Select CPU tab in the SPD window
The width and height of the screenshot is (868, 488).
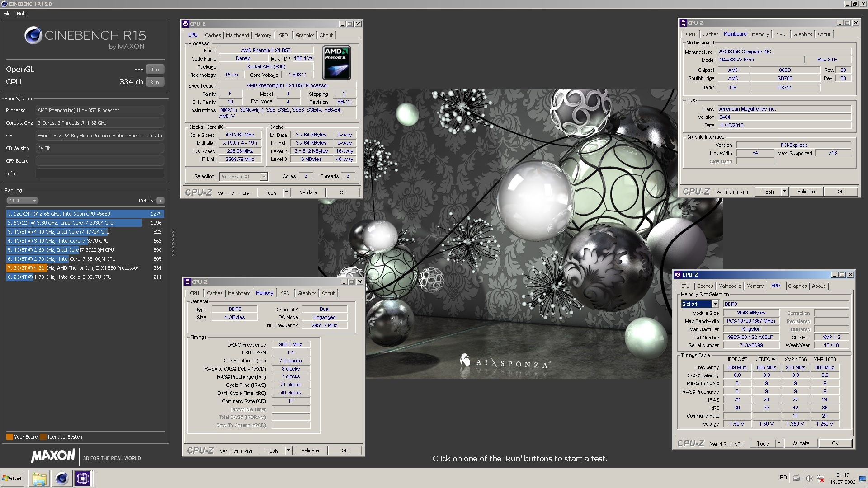click(685, 286)
